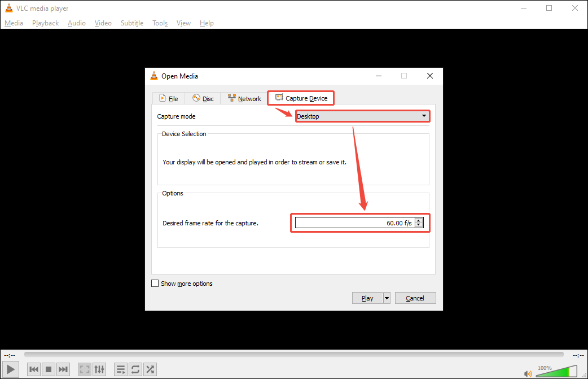
Task: Cancel the Open Media dialog
Action: [x=415, y=298]
